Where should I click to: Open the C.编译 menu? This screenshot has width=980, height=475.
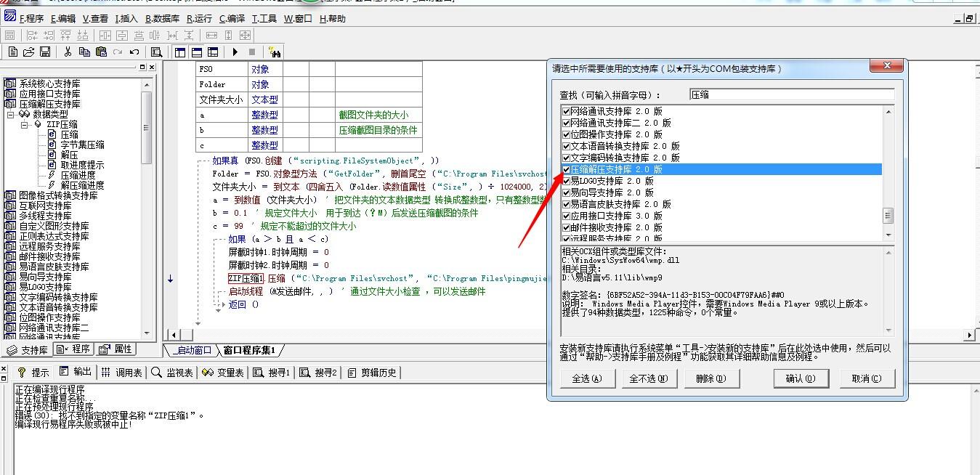coord(232,19)
